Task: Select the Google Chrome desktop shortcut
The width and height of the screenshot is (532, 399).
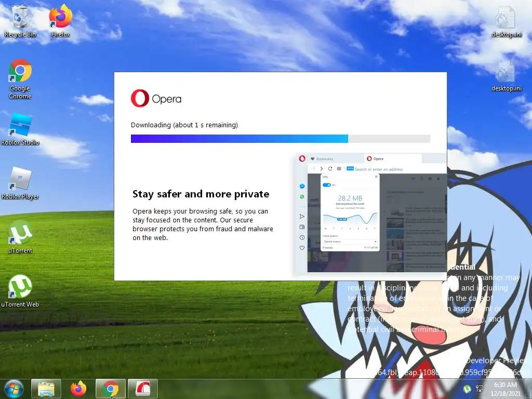Action: click(20, 79)
